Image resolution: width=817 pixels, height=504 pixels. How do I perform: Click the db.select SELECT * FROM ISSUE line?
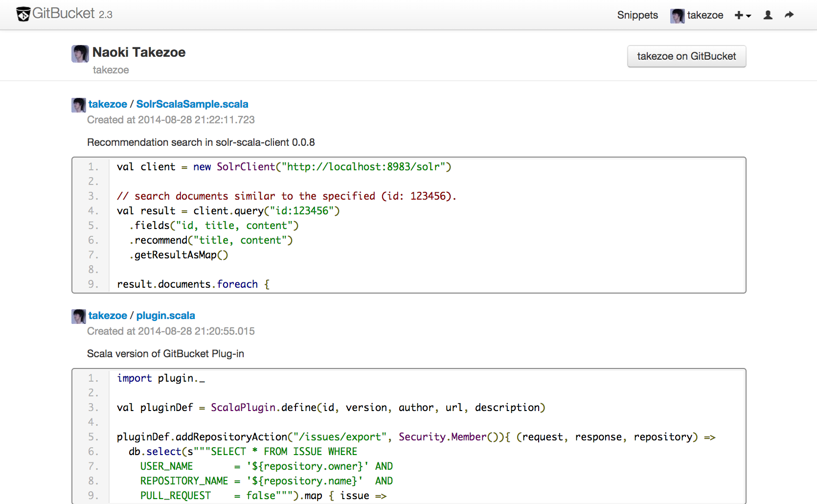[243, 452]
